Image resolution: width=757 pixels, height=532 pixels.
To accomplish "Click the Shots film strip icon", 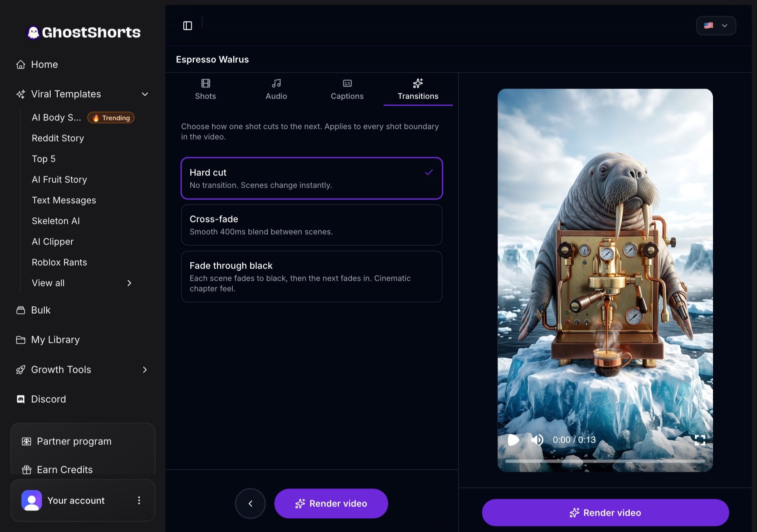I will (206, 83).
